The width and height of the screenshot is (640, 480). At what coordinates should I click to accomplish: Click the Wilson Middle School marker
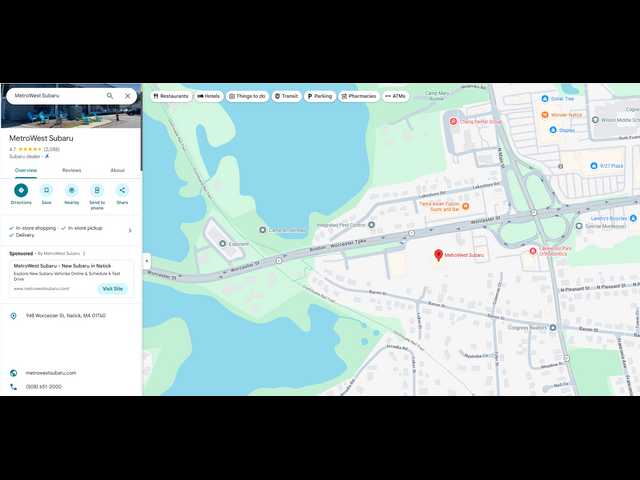(595, 120)
